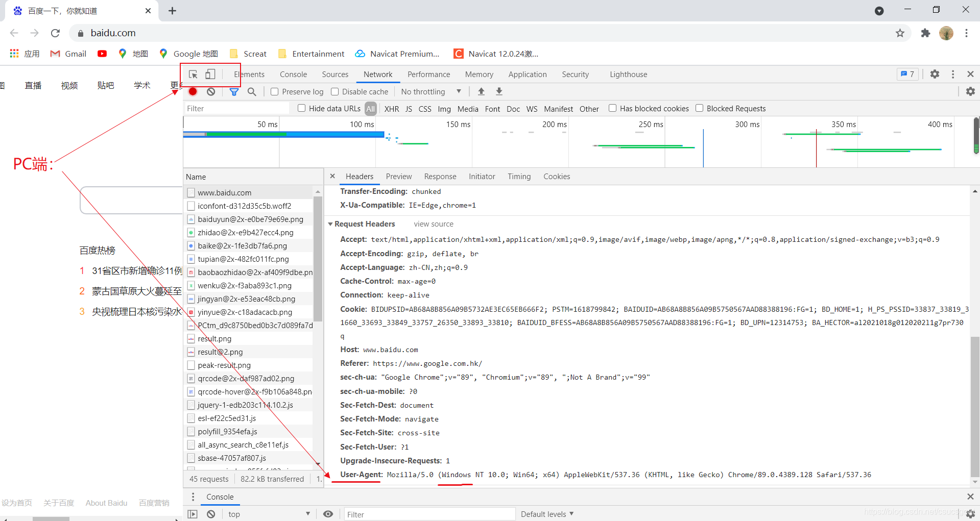This screenshot has width=980, height=521.
Task: Switch to the Sources tab
Action: 335,75
